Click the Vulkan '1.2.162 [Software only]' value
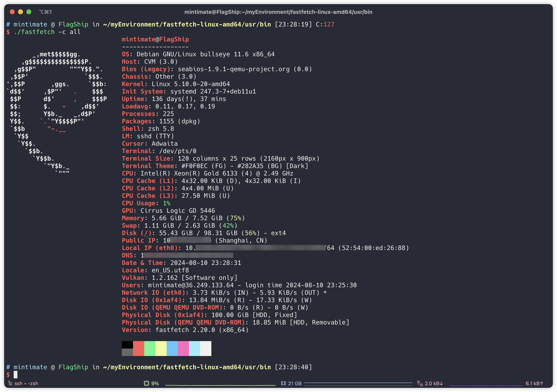557x392 pixels. point(195,278)
